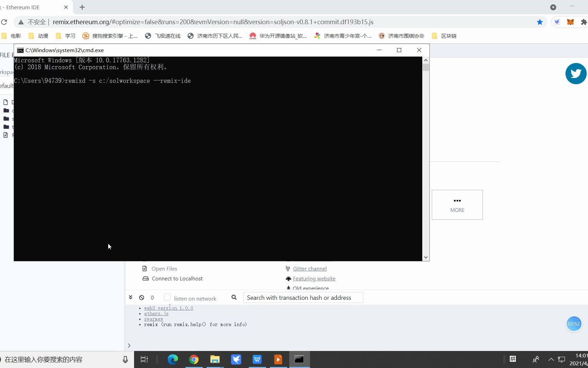The width and height of the screenshot is (588, 368).
Task: Collapse the Remix terminal with double chevron
Action: pyautogui.click(x=130, y=297)
